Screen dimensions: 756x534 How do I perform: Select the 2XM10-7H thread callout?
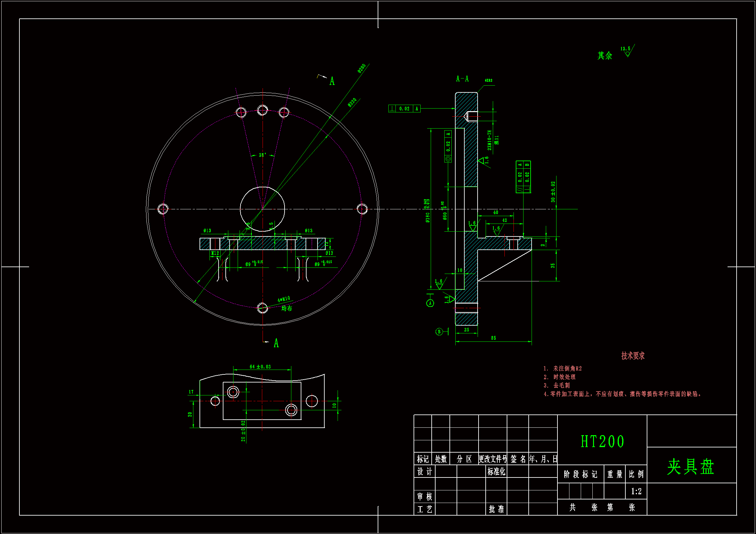point(490,140)
